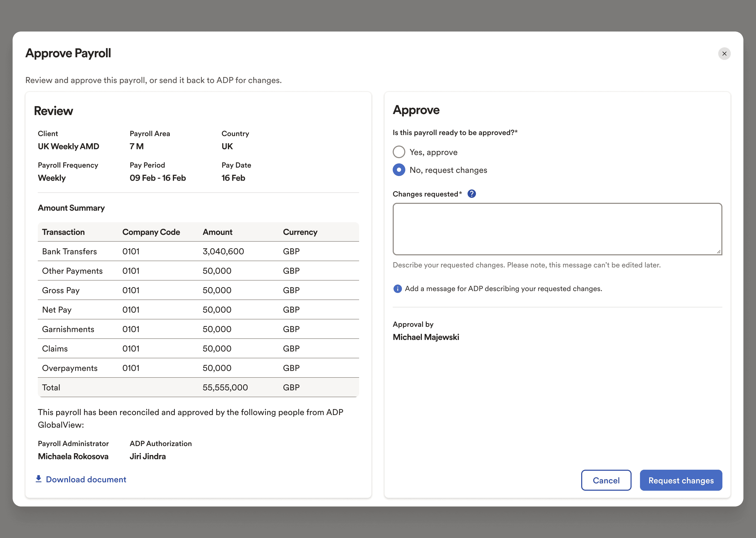The image size is (756, 538).
Task: Click the 'Yes, approve' label text
Action: (x=433, y=152)
